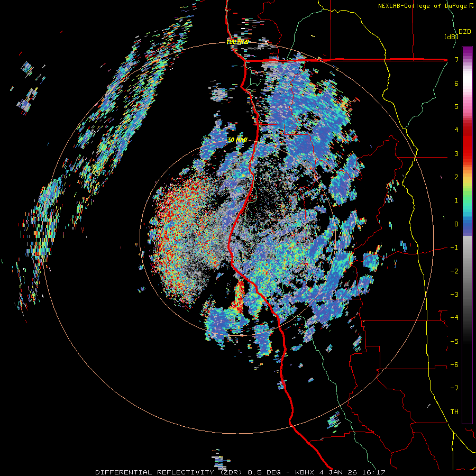The width and height of the screenshot is (476, 476).
Task: Select the 6 dB scale label
Action: point(456,83)
